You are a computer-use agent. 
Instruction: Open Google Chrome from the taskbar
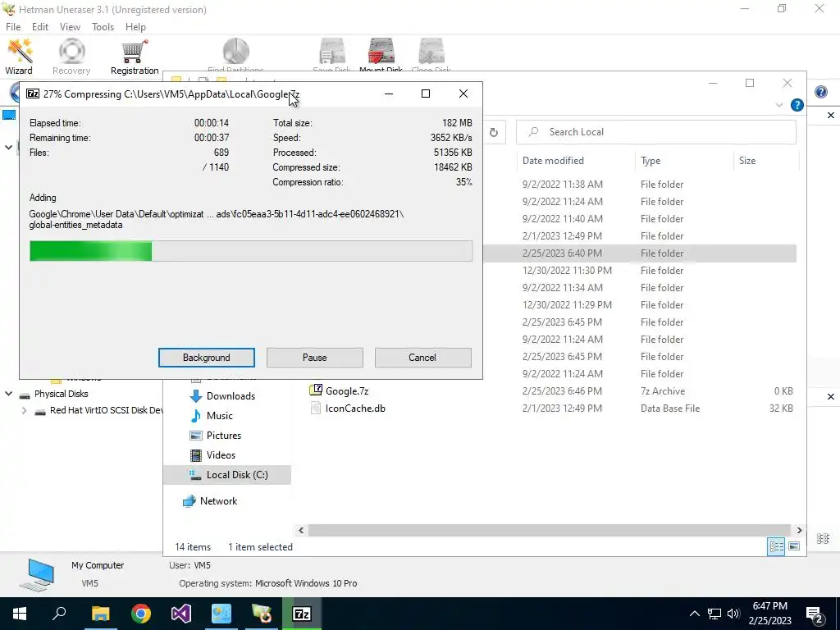(x=141, y=614)
